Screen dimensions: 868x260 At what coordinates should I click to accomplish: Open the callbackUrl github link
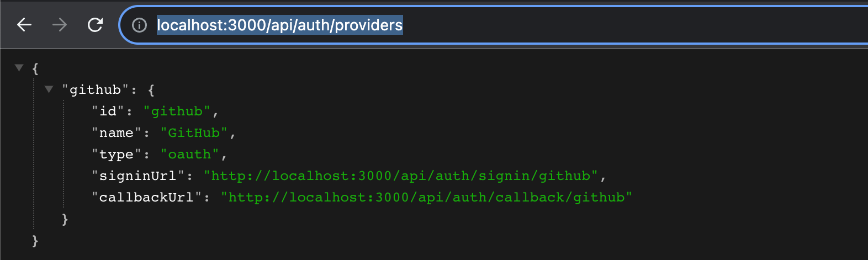point(426,198)
